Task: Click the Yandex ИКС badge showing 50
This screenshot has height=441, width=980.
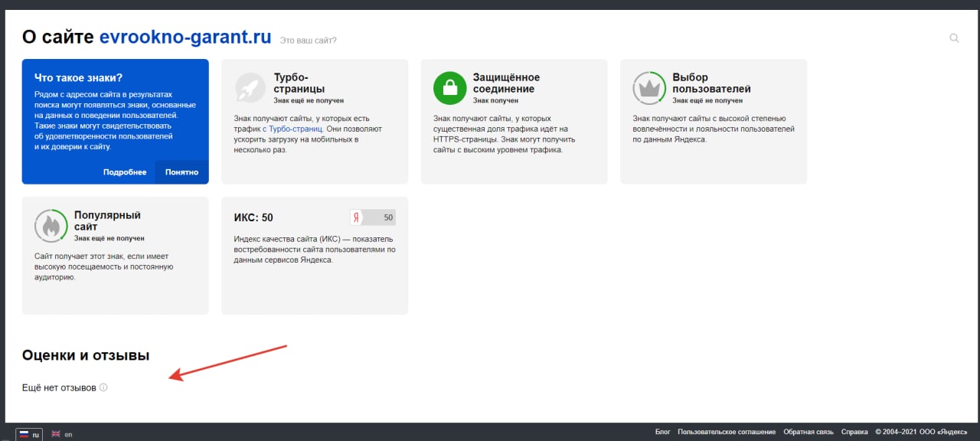Action: point(373,217)
